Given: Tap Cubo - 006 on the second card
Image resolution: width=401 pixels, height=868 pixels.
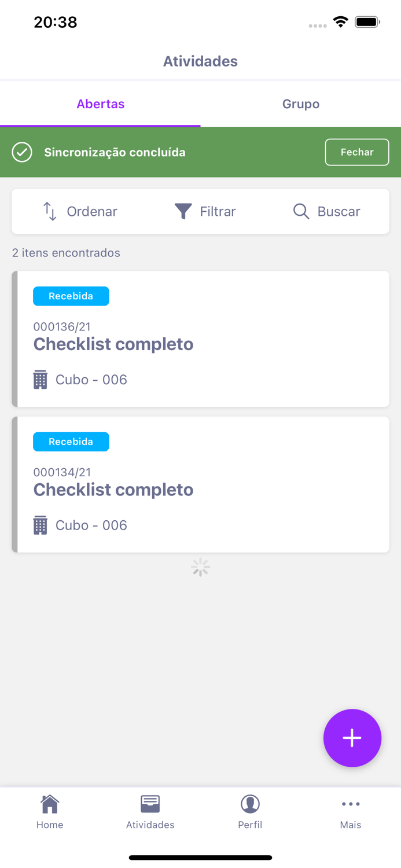Looking at the screenshot, I should coord(91,525).
